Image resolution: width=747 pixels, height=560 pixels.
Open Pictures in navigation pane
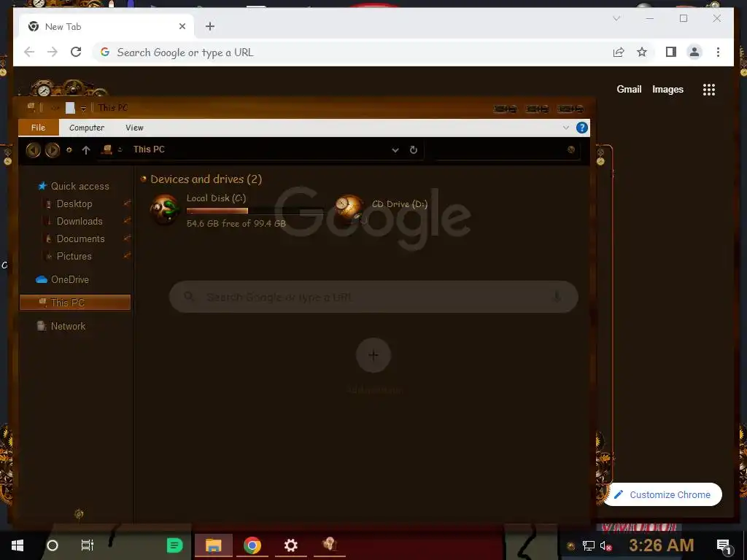point(74,256)
